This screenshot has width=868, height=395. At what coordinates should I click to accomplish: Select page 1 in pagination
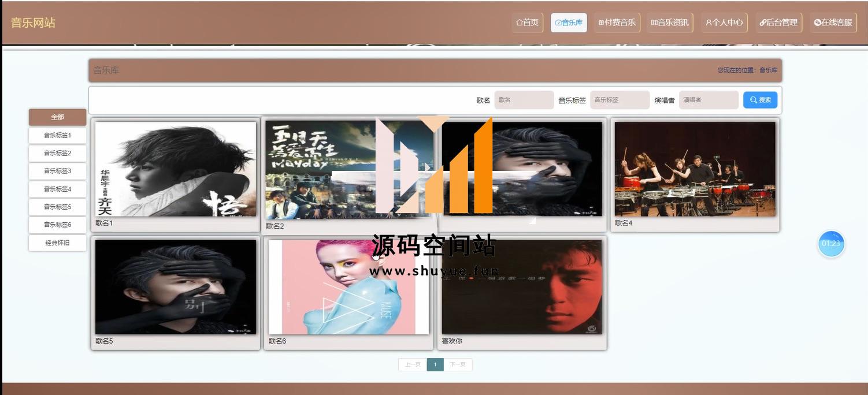[435, 365]
